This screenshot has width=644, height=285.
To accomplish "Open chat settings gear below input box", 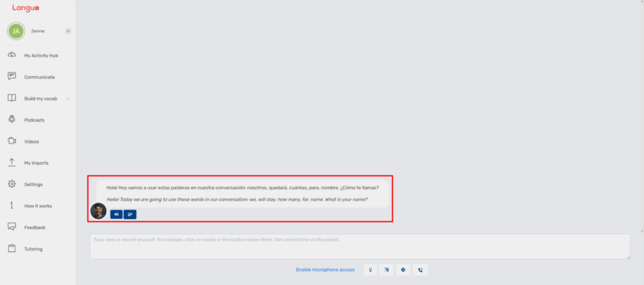I will point(403,270).
